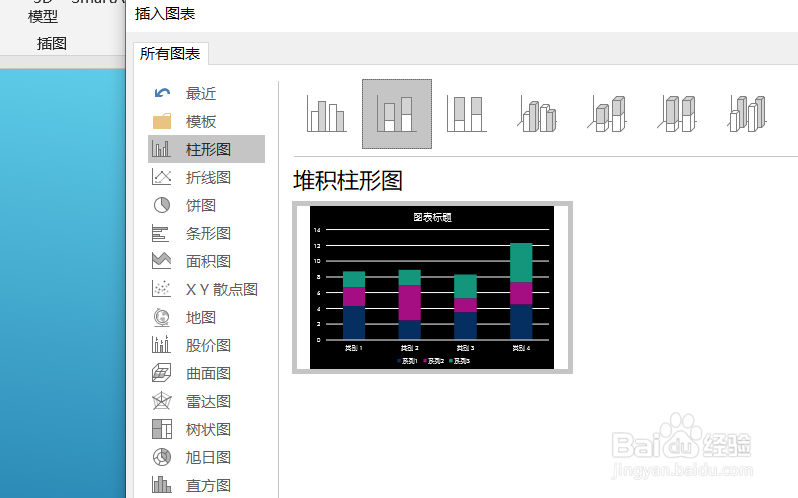Select the stacked column chart subtype icon

(x=397, y=114)
